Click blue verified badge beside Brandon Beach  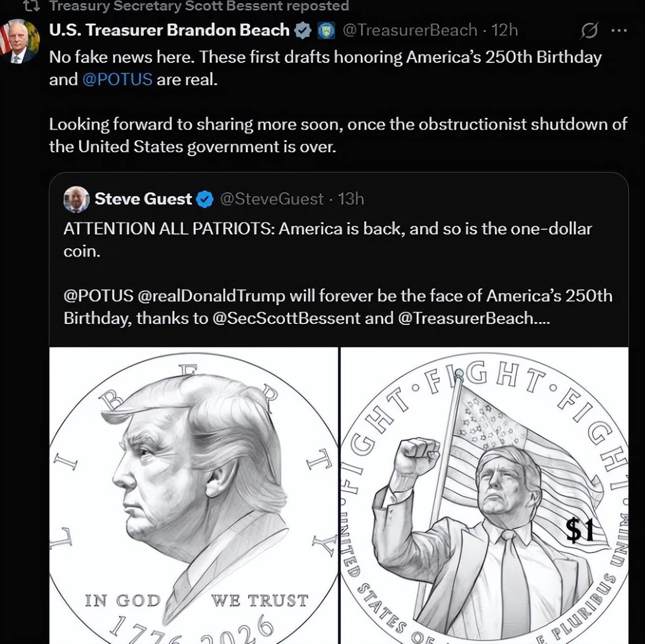[x=303, y=31]
